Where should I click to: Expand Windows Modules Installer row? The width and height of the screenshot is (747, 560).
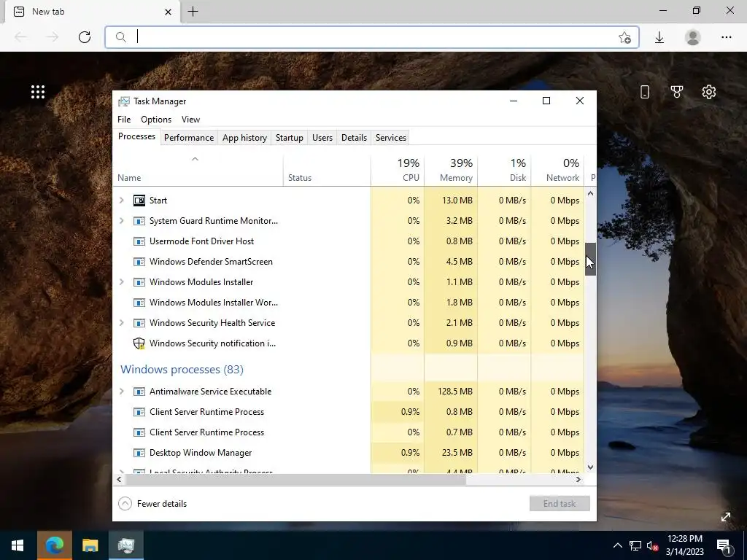point(122,282)
